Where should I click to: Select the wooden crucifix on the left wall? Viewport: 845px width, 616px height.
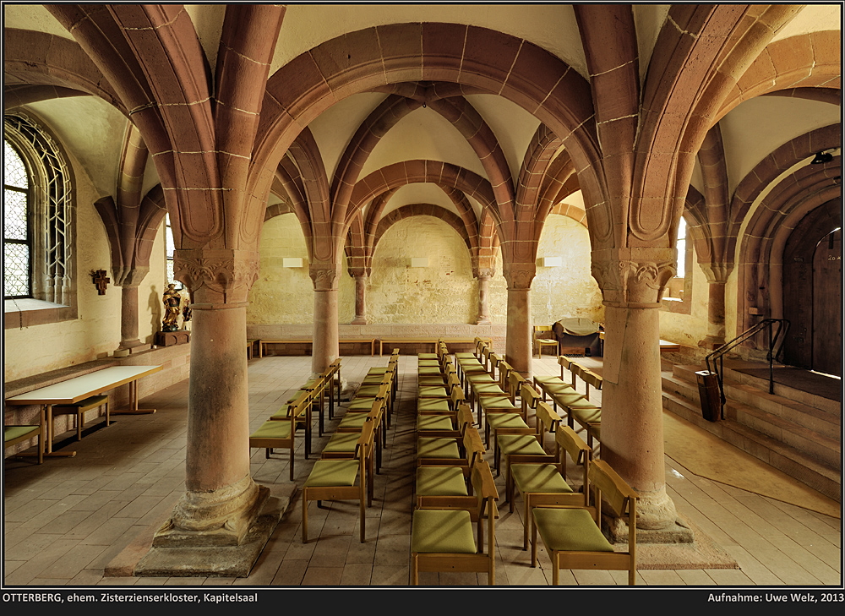101,283
